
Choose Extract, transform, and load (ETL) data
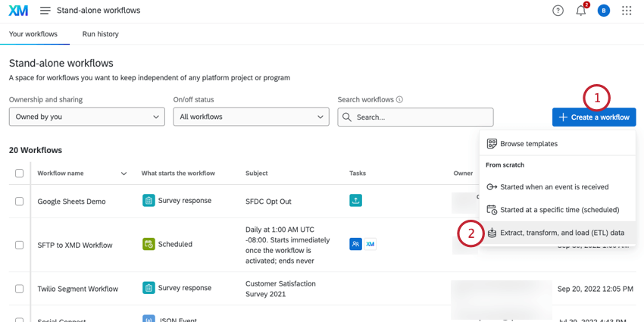tap(562, 233)
